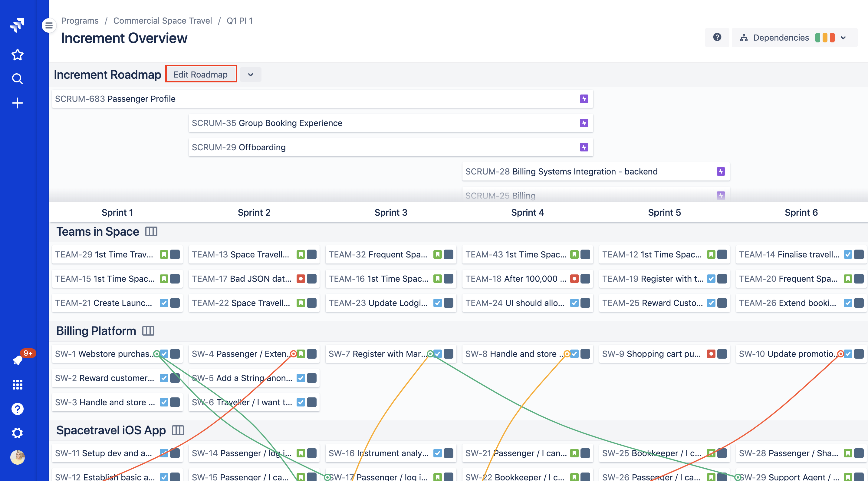This screenshot has width=868, height=481.
Task: Click task checkbox icon on TEAM-23
Action: coord(437,303)
